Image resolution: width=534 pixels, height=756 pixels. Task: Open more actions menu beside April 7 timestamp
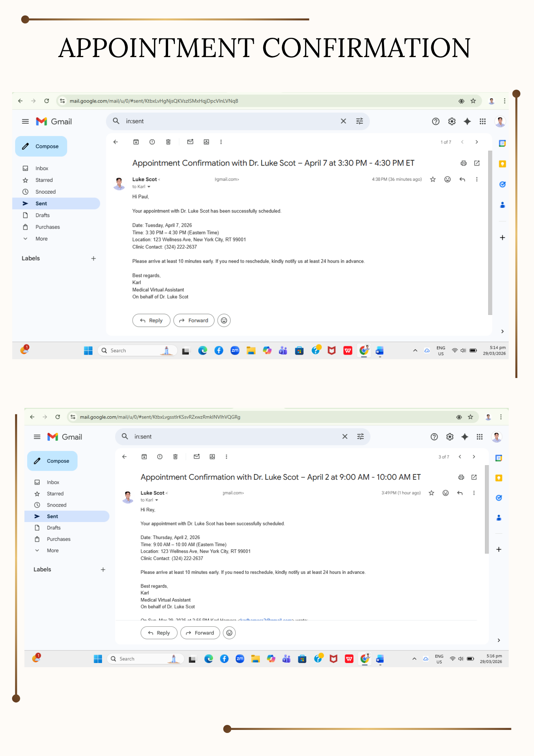click(477, 179)
